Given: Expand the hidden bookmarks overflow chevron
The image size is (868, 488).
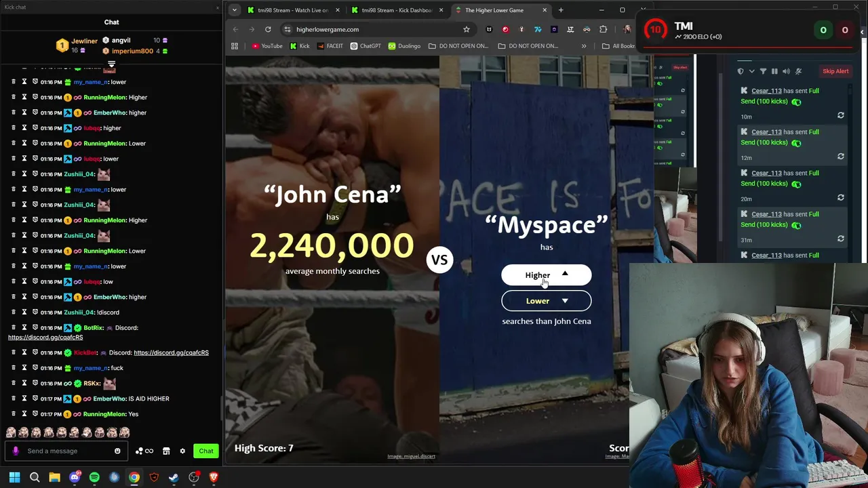Looking at the screenshot, I should (x=584, y=46).
